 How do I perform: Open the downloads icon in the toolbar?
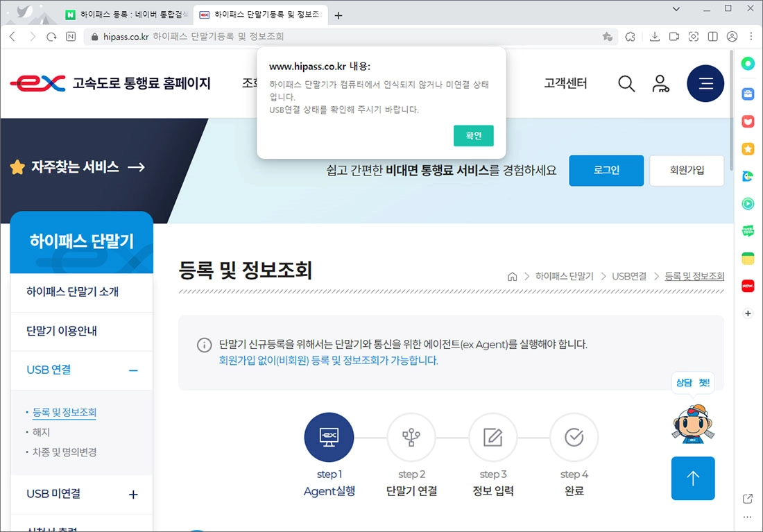[x=655, y=36]
